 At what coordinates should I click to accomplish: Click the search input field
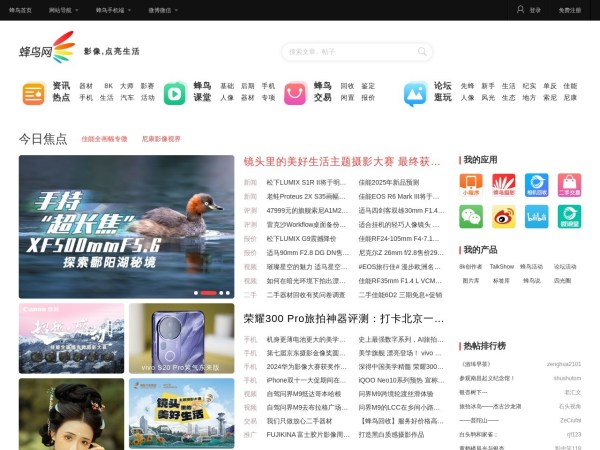click(348, 52)
